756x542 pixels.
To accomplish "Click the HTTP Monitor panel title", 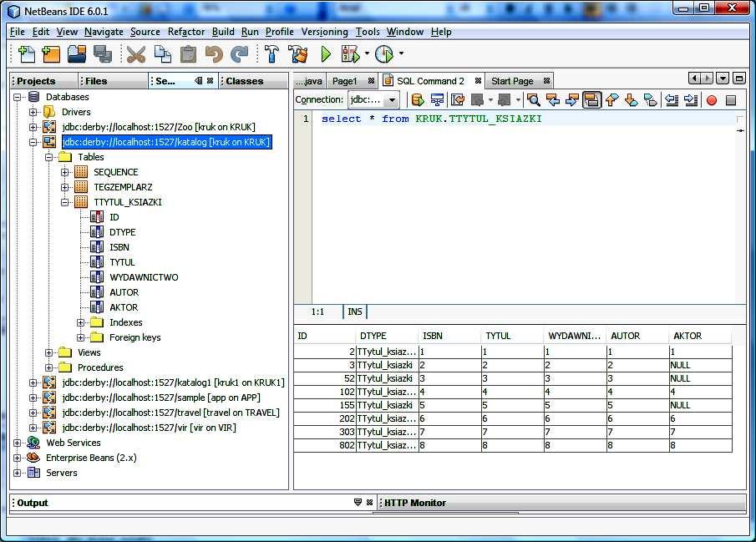I will coord(414,503).
